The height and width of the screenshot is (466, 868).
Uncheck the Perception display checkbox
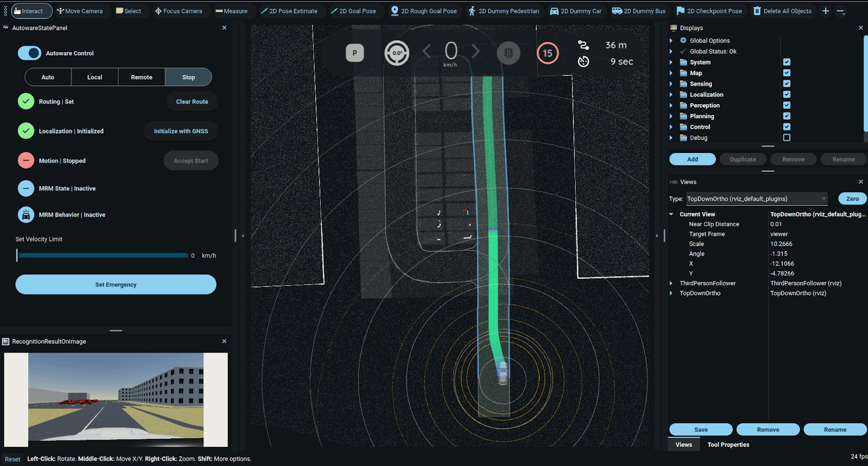click(x=787, y=105)
